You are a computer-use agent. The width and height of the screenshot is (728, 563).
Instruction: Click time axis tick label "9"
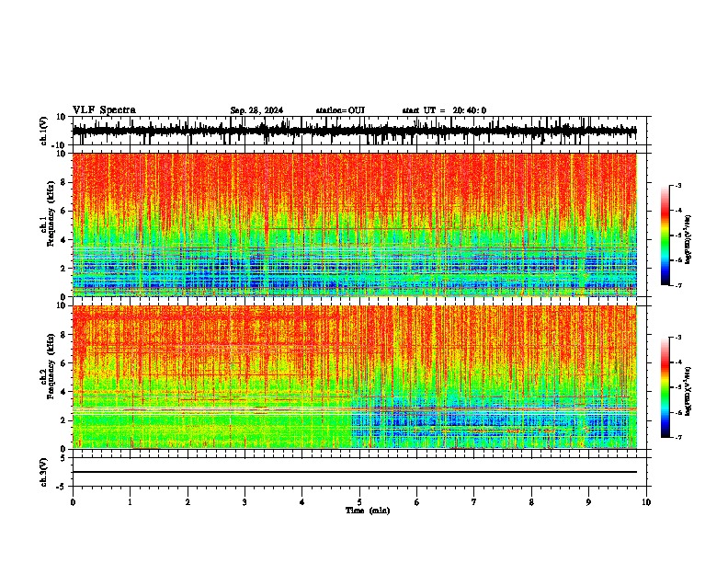coord(588,502)
